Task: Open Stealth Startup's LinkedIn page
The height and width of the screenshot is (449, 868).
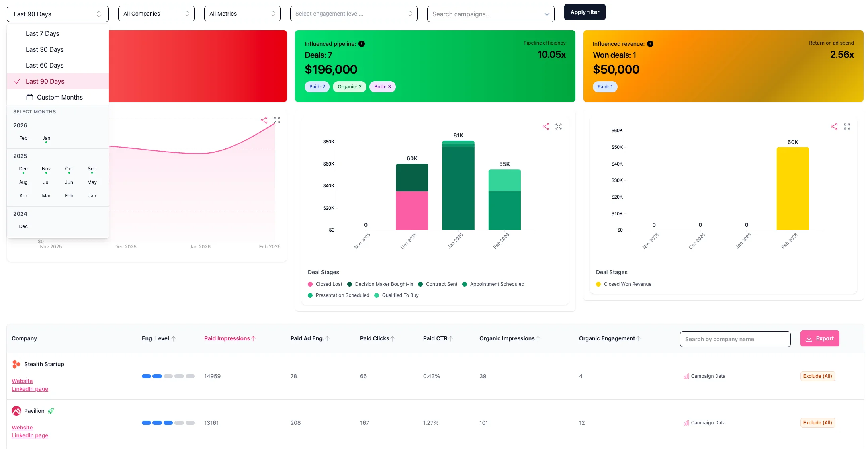Action: [29, 389]
